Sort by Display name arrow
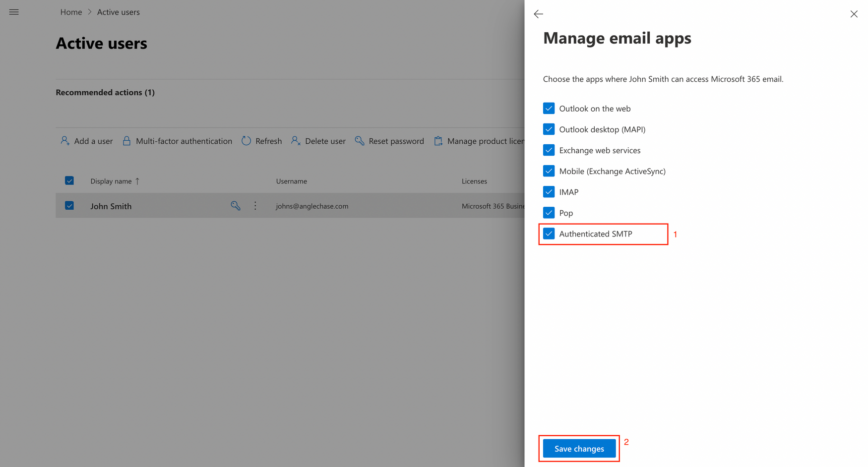Viewport: 868px width, 467px height. (137, 181)
